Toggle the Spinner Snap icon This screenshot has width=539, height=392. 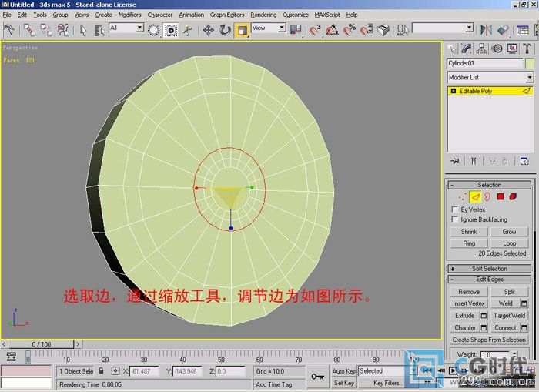click(x=367, y=30)
